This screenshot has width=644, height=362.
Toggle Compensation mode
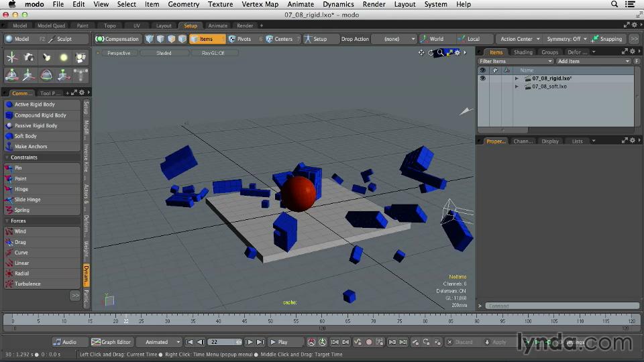click(117, 39)
